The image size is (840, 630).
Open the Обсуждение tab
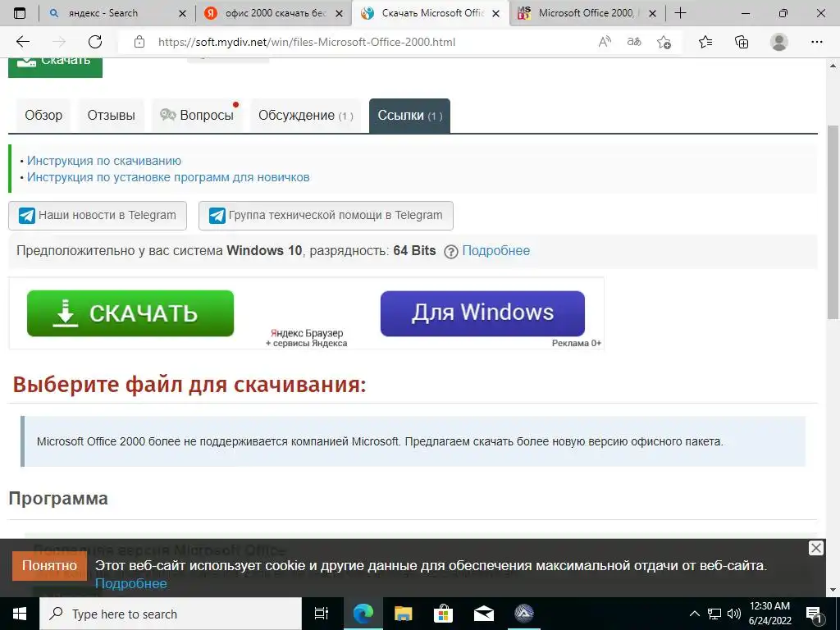point(305,115)
